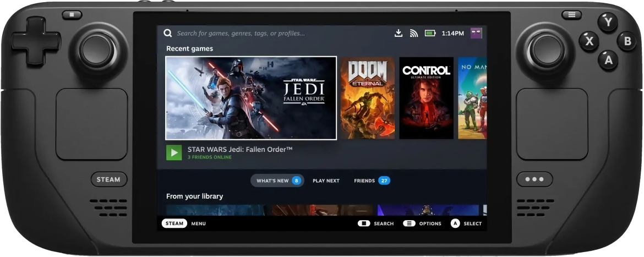Click the A face button

(x=608, y=60)
